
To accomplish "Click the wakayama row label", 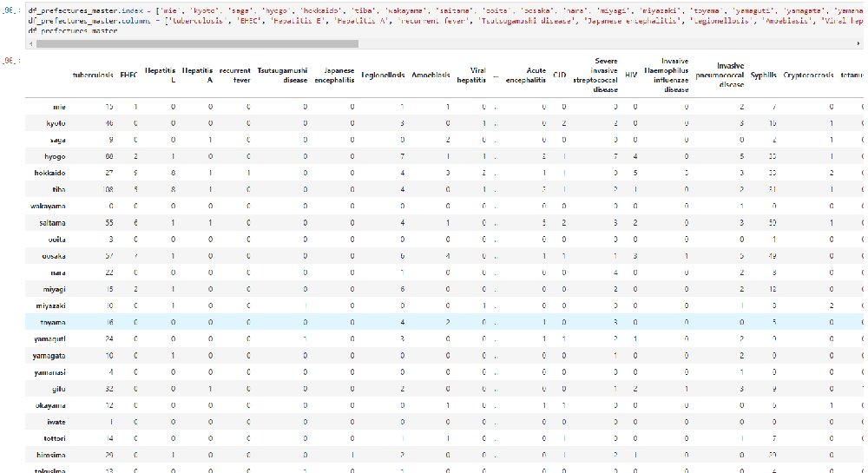I will click(51, 206).
